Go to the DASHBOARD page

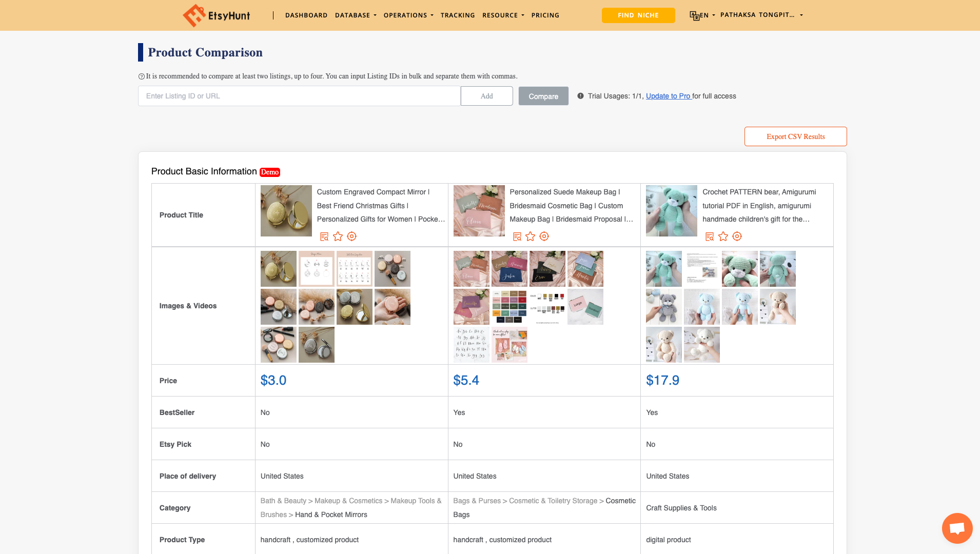[306, 15]
